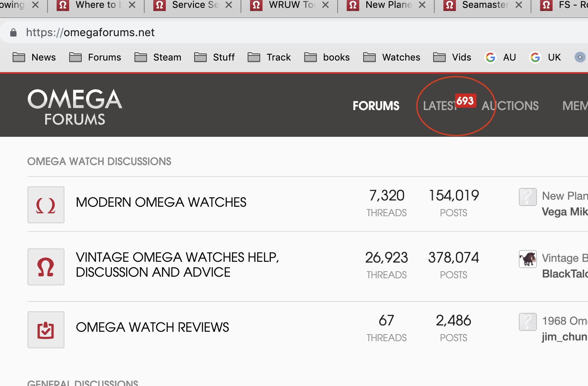Expand the News bookmarks folder
Screen dimensions: 588x386
[34, 57]
